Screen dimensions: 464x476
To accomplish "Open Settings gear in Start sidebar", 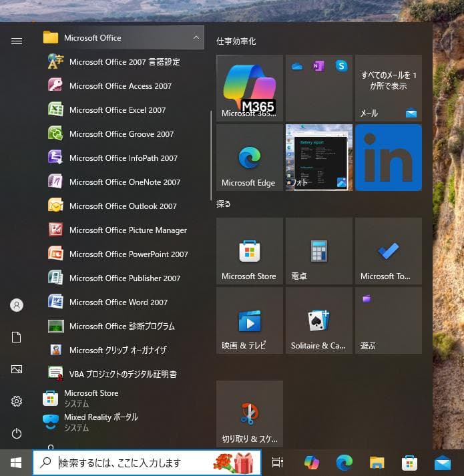I will point(17,401).
